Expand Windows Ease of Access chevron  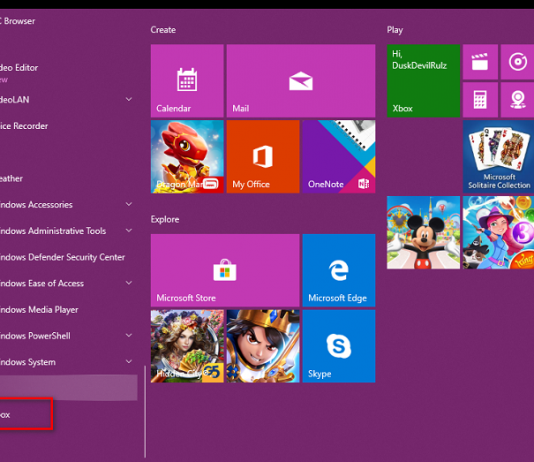(x=129, y=283)
